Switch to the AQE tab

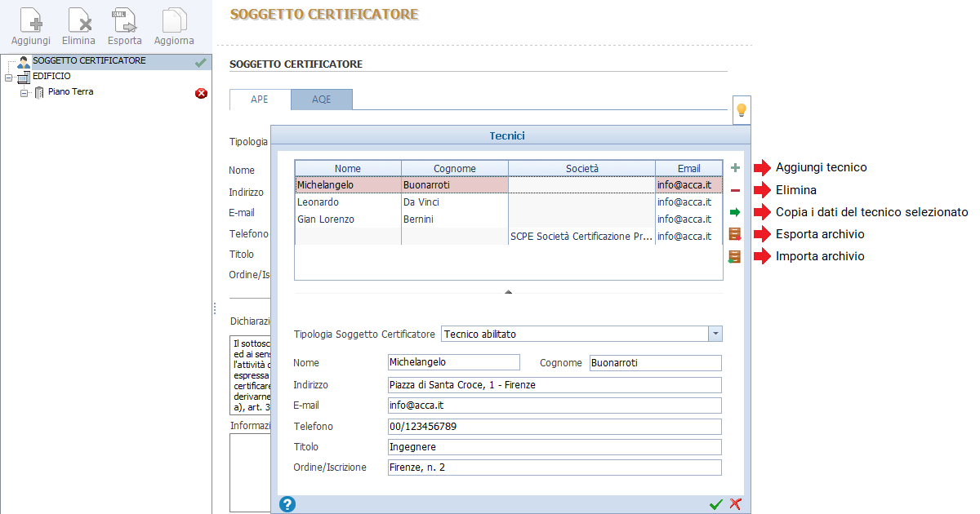(322, 100)
